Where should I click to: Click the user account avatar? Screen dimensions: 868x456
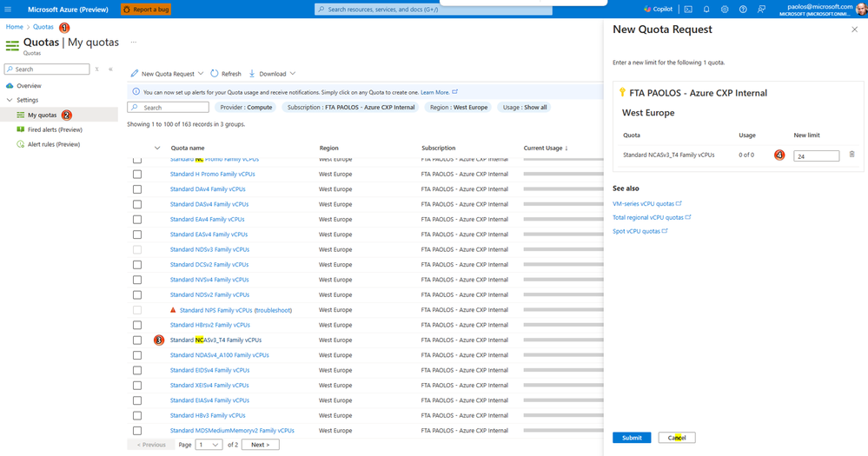coord(862,10)
